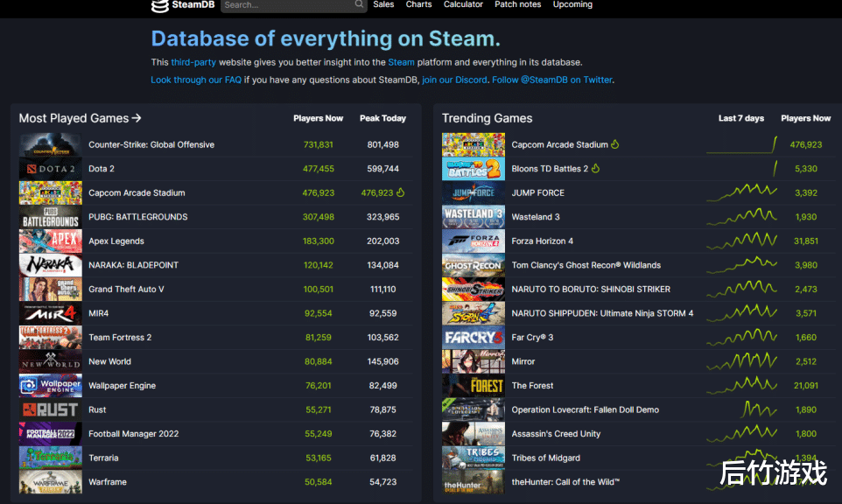Open the Forza Horizon 4 title
The width and height of the screenshot is (842, 504).
coord(542,241)
